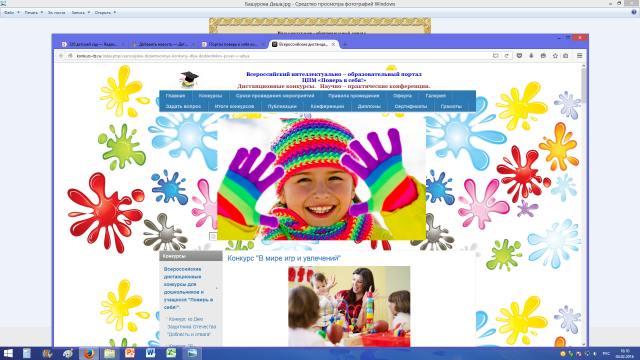
Task: Switch to the 'Добавить новость' tab
Action: click(x=163, y=44)
